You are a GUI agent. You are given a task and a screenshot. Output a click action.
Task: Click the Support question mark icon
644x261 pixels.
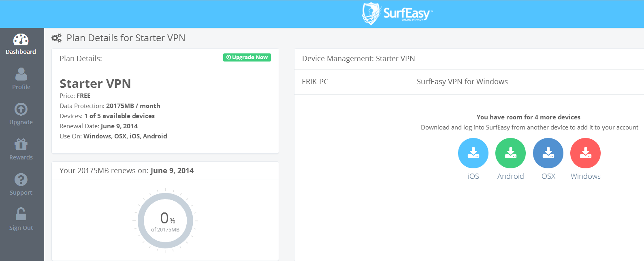coord(21,180)
